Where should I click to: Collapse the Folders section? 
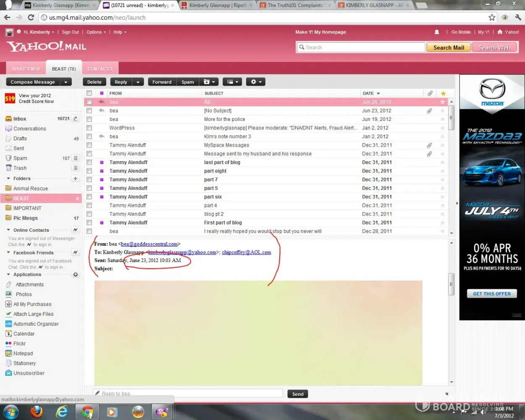(x=8, y=178)
